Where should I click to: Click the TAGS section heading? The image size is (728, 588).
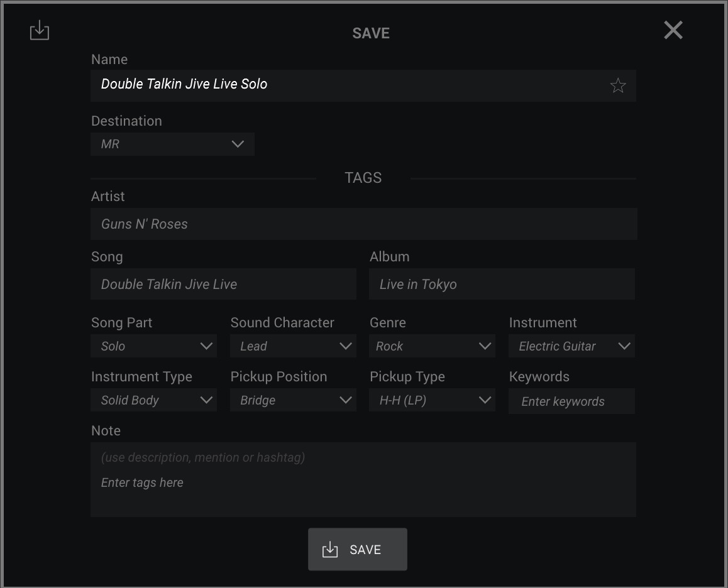point(363,178)
